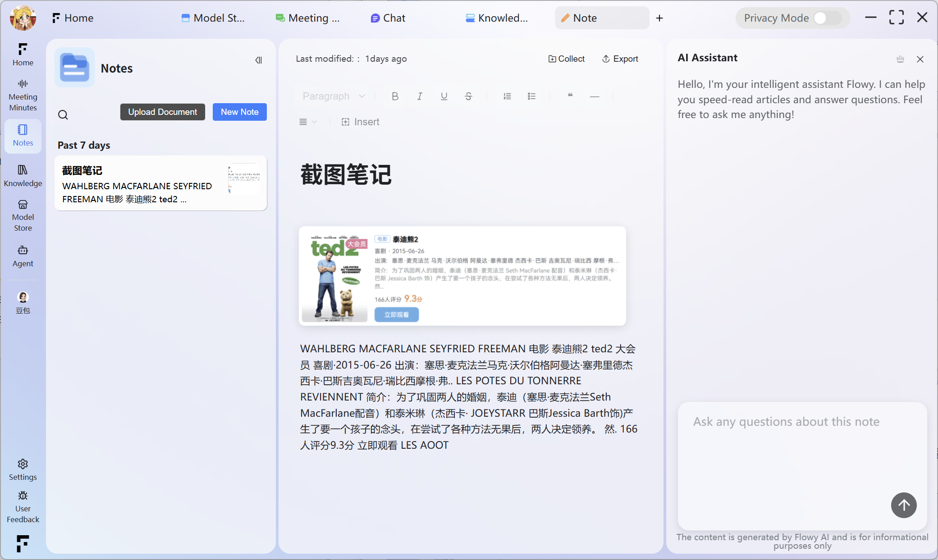This screenshot has width=938, height=560.
Task: Toggle strikethrough formatting
Action: pos(468,96)
